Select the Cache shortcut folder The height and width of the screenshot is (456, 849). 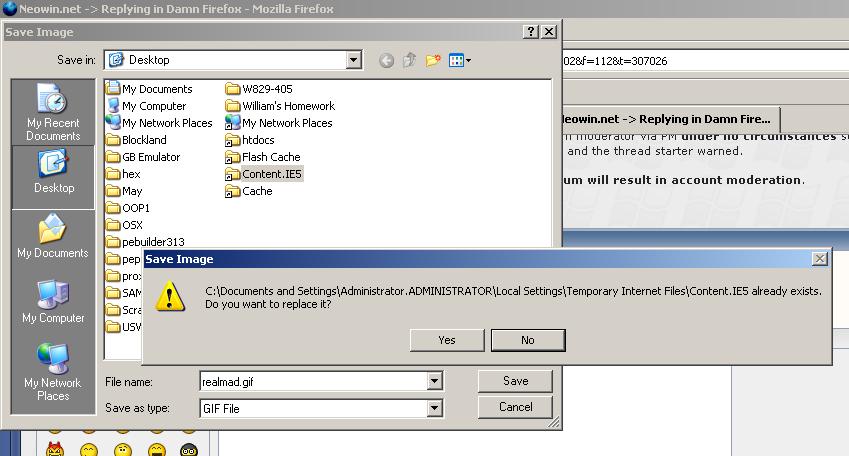click(x=249, y=191)
